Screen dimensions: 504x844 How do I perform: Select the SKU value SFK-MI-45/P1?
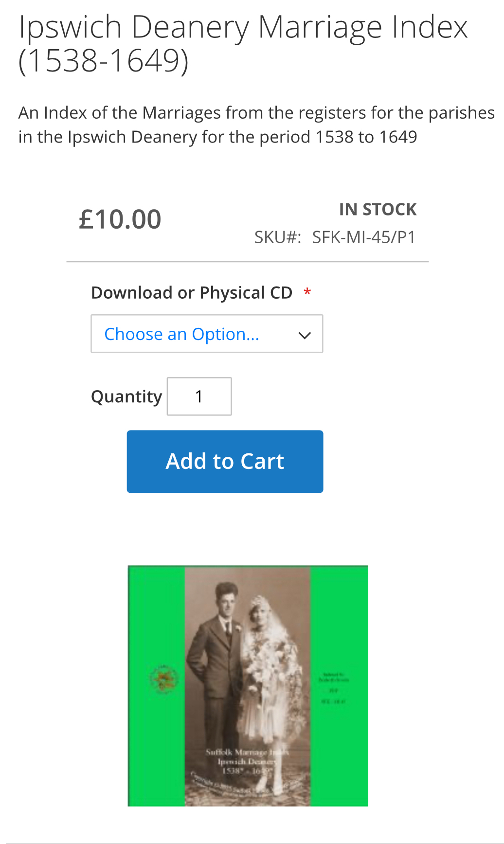coord(363,237)
